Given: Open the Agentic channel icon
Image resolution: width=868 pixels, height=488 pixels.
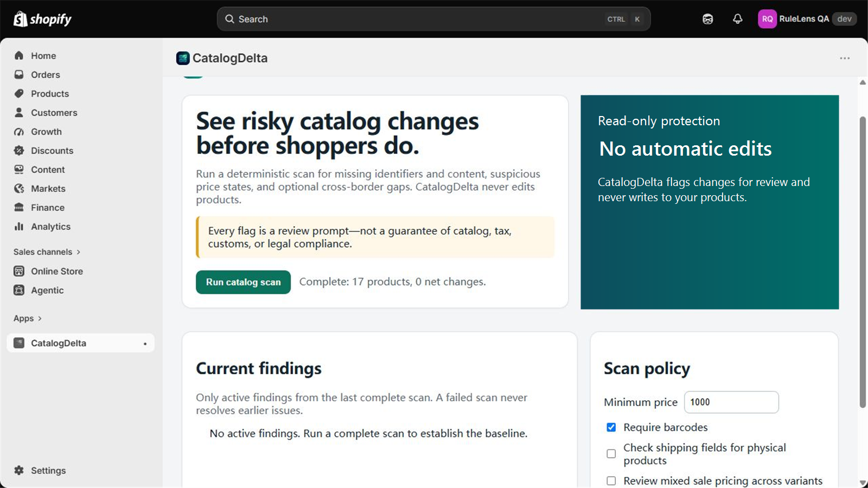Looking at the screenshot, I should (x=19, y=290).
